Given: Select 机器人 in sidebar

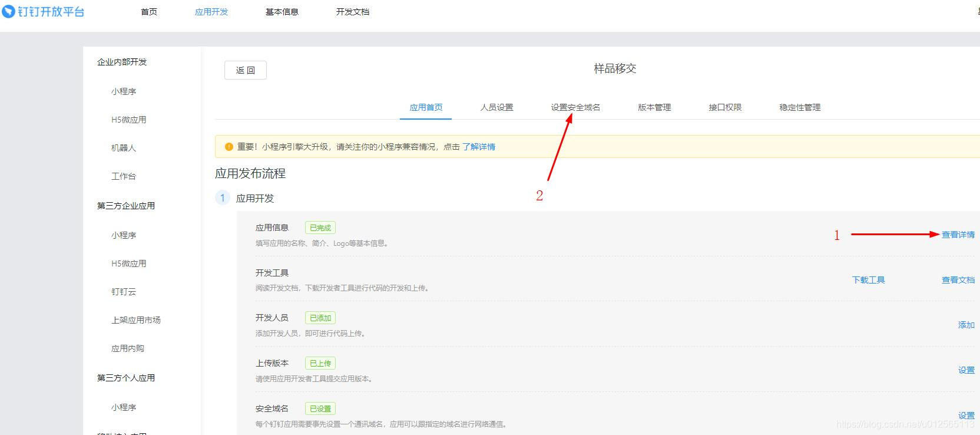Looking at the screenshot, I should 124,148.
